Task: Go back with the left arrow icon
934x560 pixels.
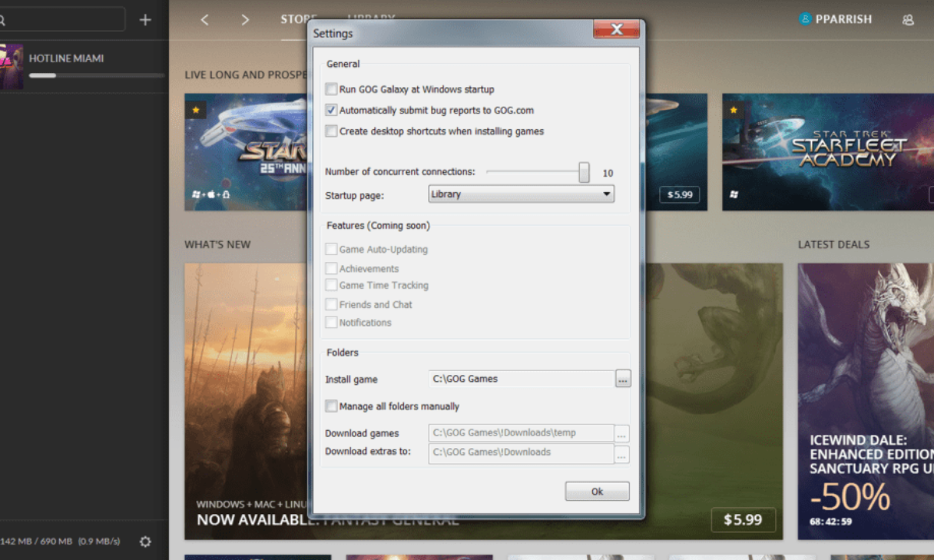Action: click(205, 19)
